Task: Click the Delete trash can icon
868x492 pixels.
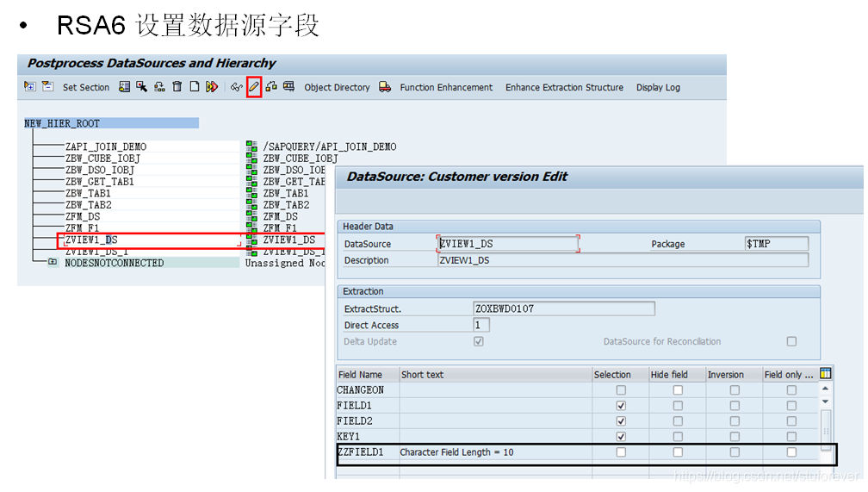Action: [177, 87]
